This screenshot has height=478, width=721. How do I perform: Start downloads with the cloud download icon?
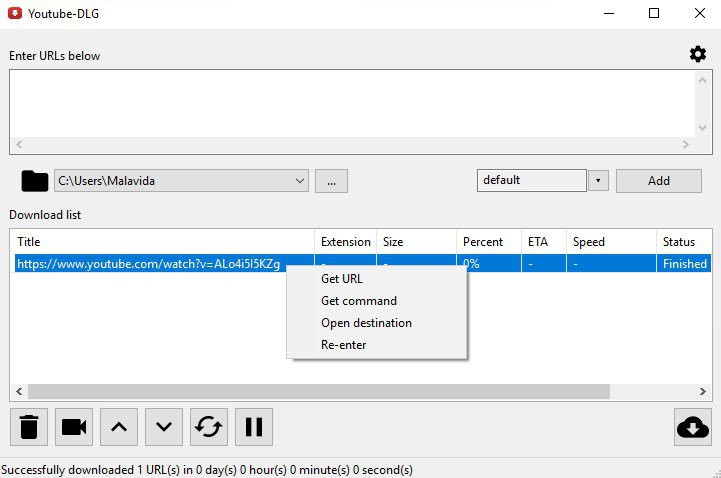(x=692, y=427)
